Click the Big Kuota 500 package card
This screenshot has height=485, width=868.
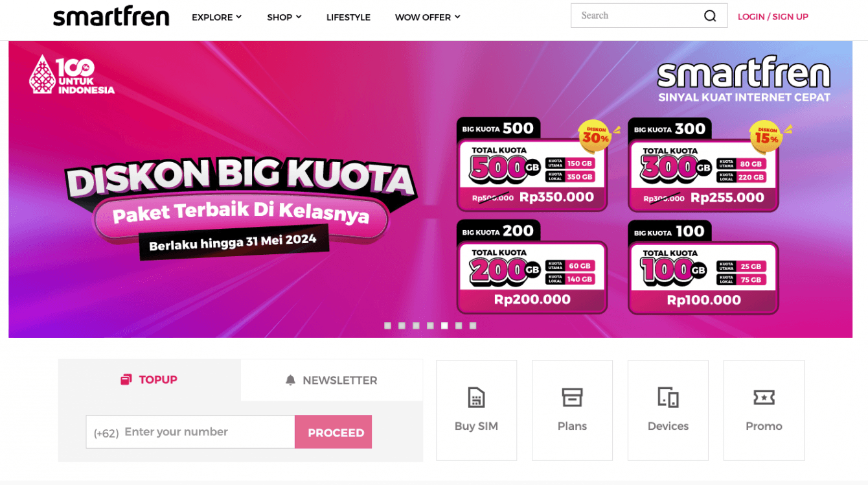pyautogui.click(x=532, y=165)
